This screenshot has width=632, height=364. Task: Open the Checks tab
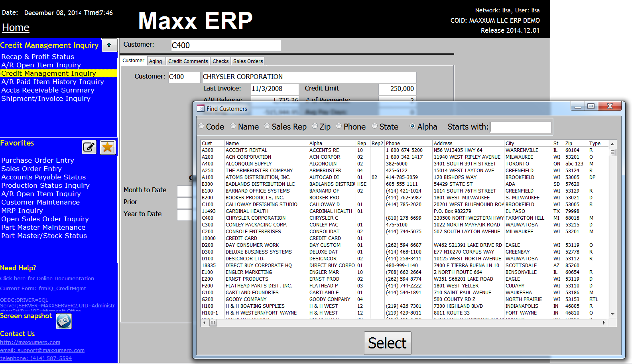pos(221,61)
